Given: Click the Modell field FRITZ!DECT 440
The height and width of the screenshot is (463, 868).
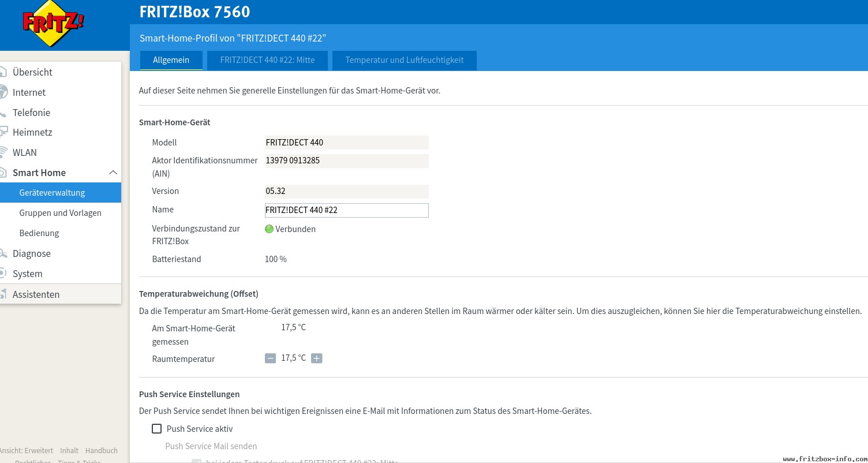Looking at the screenshot, I should 346,143.
